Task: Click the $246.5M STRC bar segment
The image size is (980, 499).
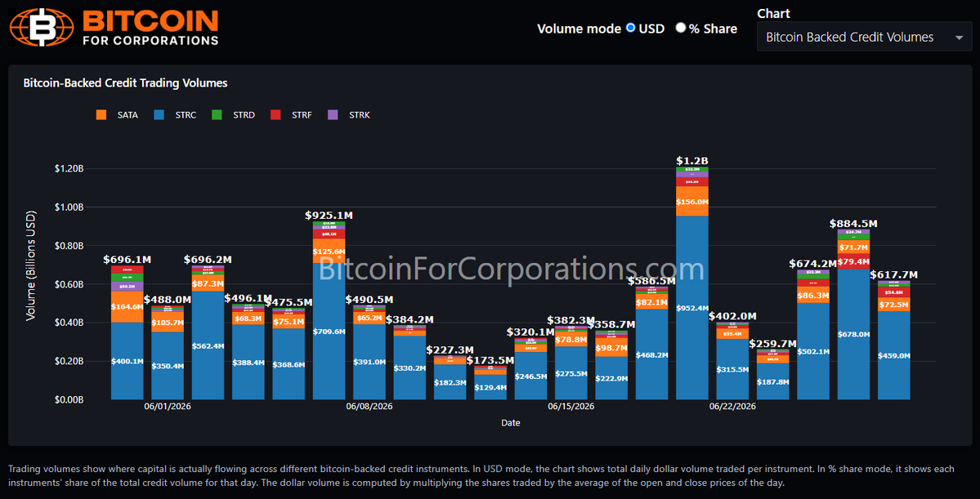Action: [x=530, y=376]
